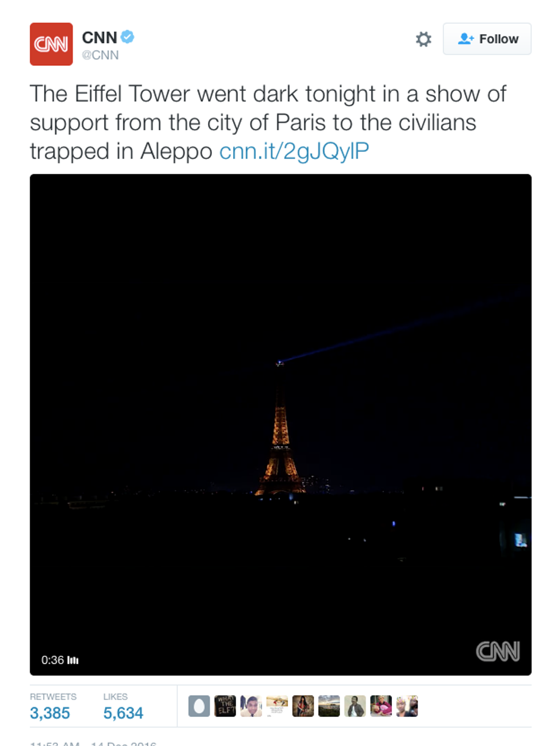Click the blue verified badge
Image resolution: width=560 pixels, height=746 pixels.
127,37
